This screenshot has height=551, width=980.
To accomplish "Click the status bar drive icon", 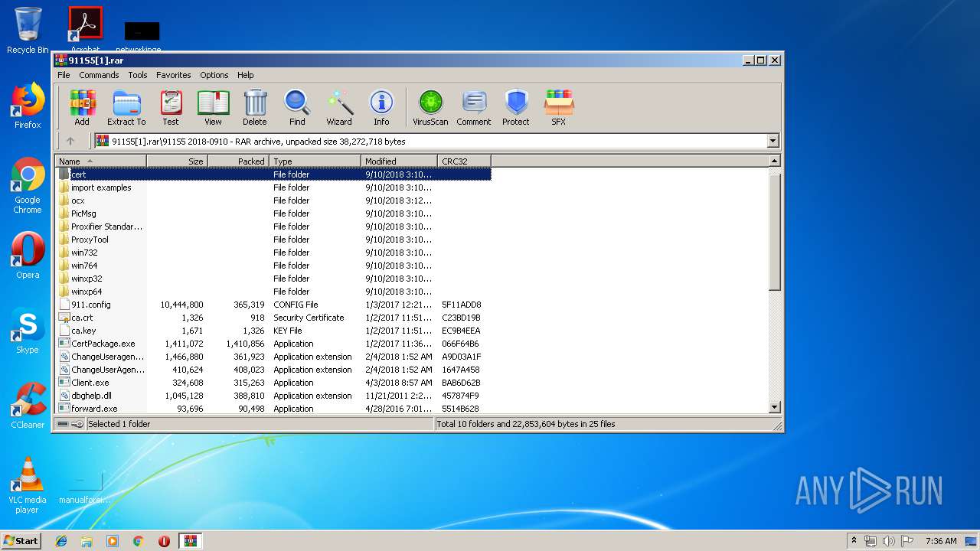I will click(63, 424).
